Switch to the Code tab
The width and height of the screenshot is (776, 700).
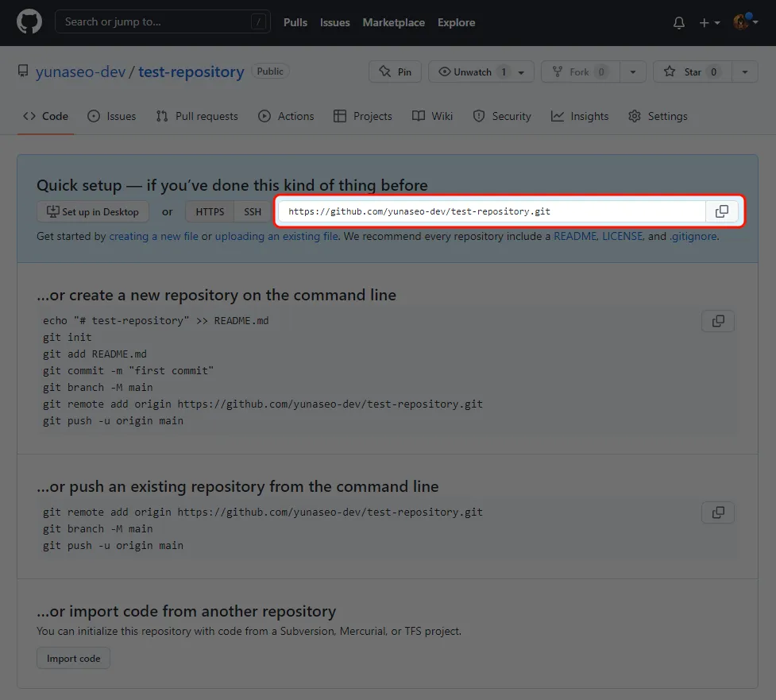coord(45,116)
